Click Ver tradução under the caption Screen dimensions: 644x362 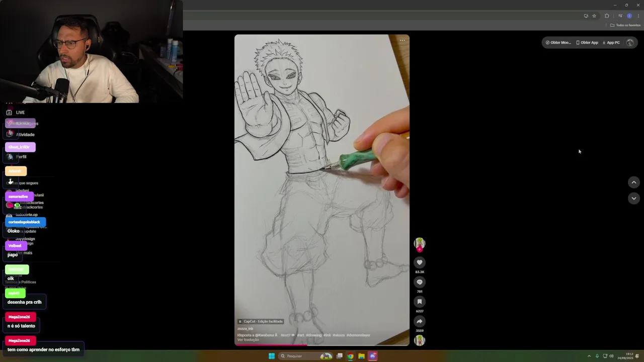(248, 340)
